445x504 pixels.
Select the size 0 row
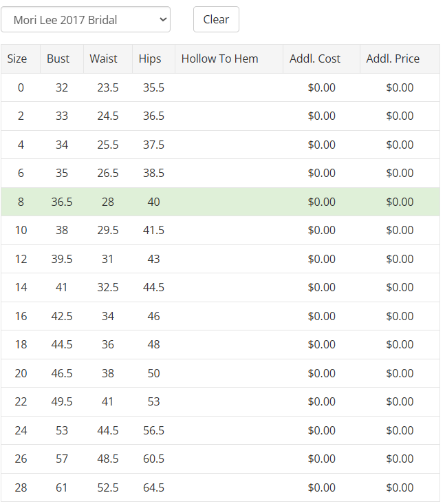pos(220,87)
